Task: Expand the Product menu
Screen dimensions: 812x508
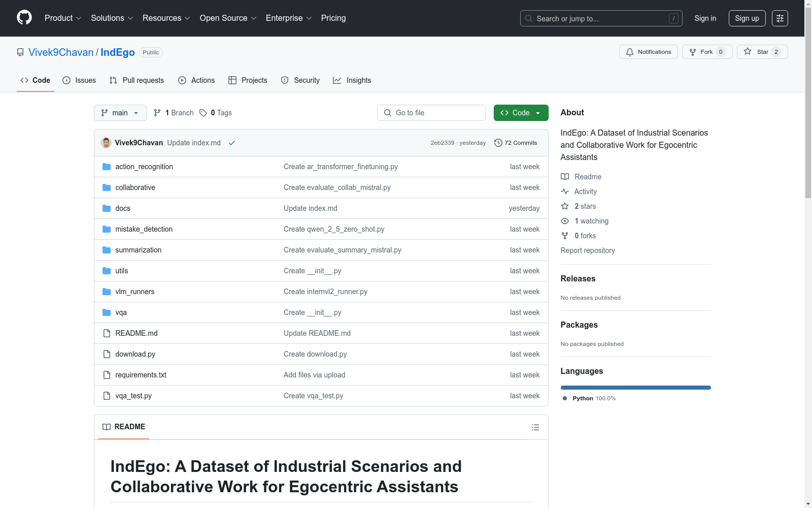Action: tap(63, 18)
